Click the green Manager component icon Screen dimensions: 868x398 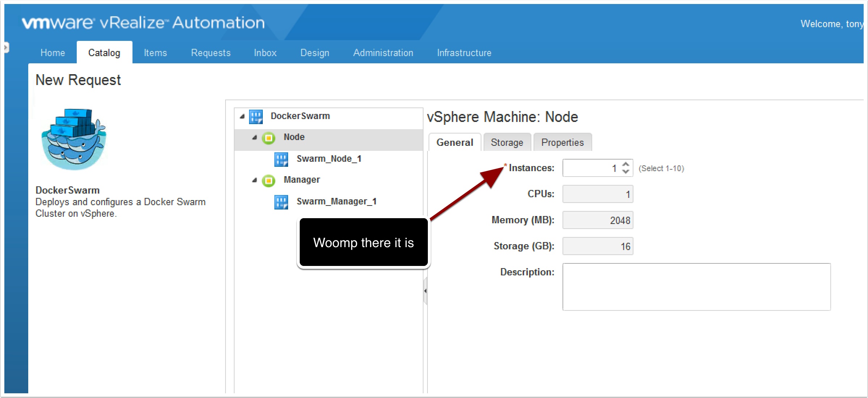point(269,181)
